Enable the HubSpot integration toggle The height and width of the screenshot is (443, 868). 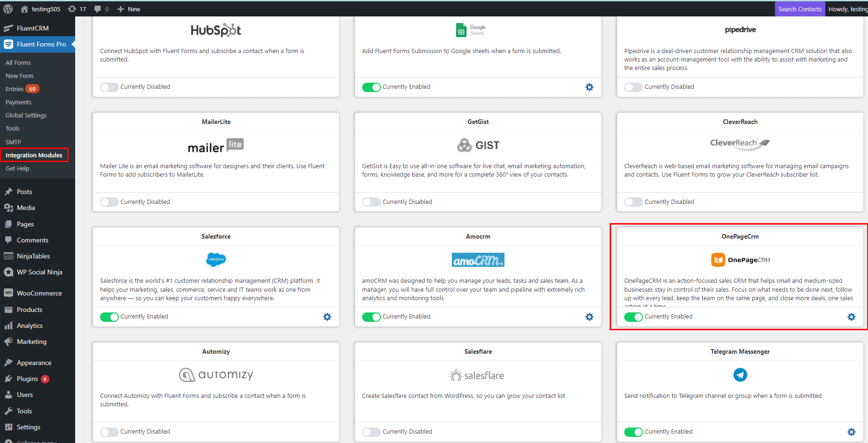click(x=109, y=87)
